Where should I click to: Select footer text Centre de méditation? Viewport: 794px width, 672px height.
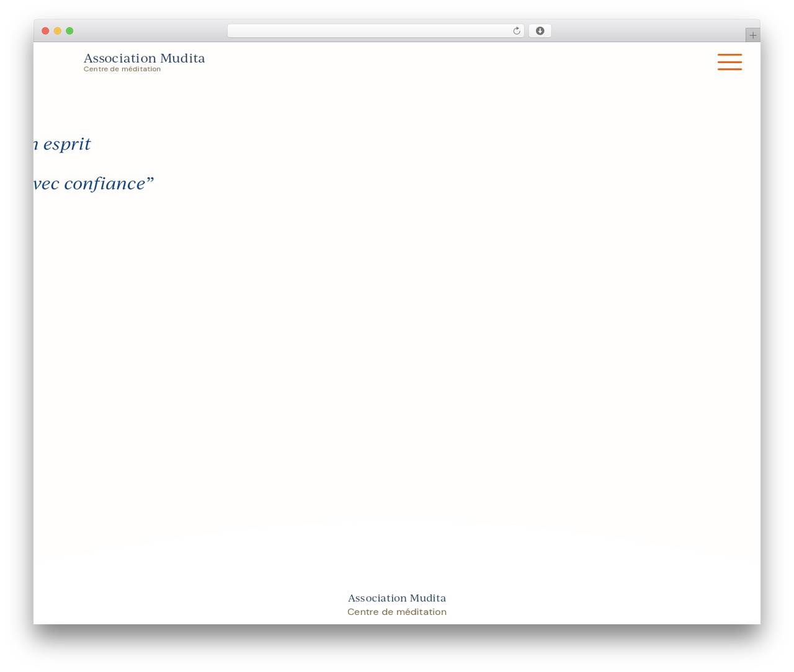click(x=397, y=612)
